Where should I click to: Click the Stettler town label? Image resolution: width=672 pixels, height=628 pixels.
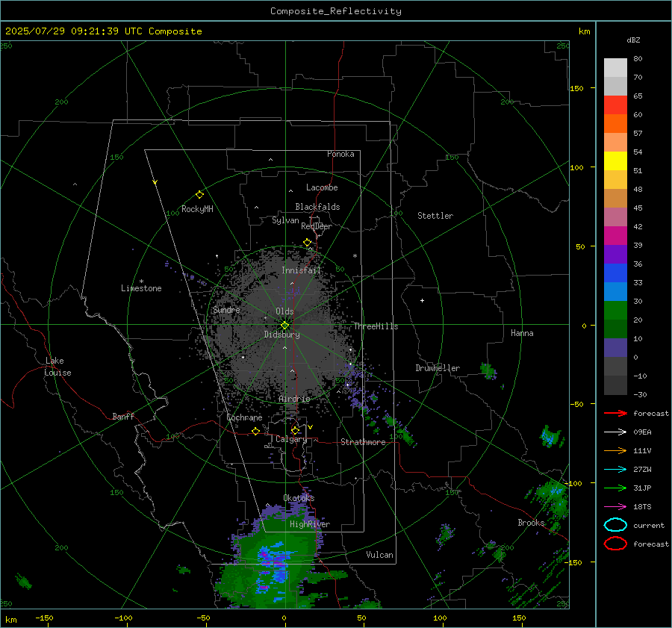435,216
